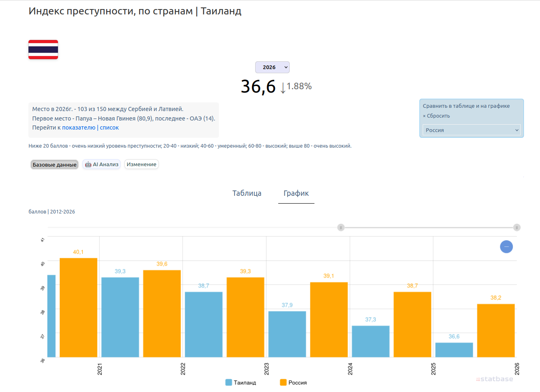Click the orange Россия bar labeled 38,7
The width and height of the screenshot is (540, 392).
[412, 325]
